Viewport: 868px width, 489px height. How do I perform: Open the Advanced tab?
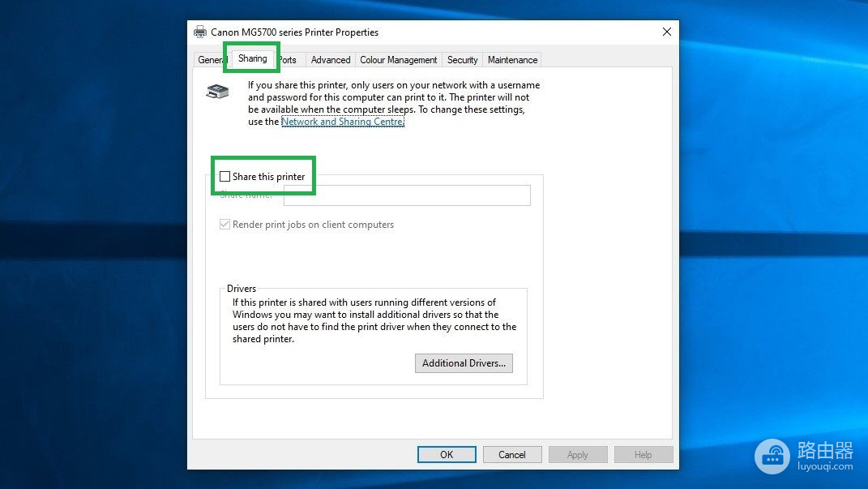pyautogui.click(x=331, y=60)
